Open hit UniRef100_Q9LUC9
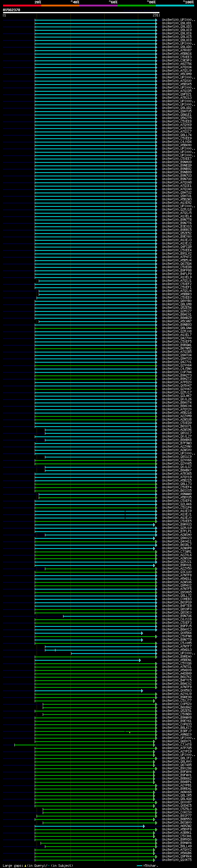The image size is (197, 868). pos(177,30)
